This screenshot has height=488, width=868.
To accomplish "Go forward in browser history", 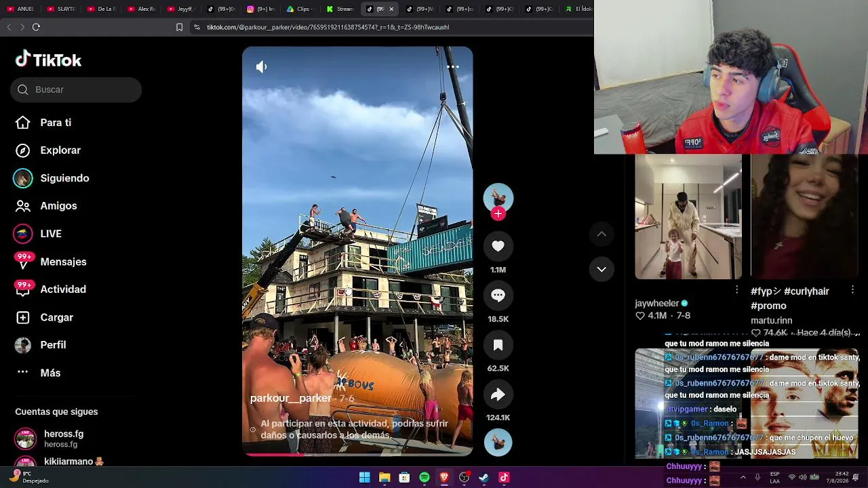I will click(x=22, y=27).
